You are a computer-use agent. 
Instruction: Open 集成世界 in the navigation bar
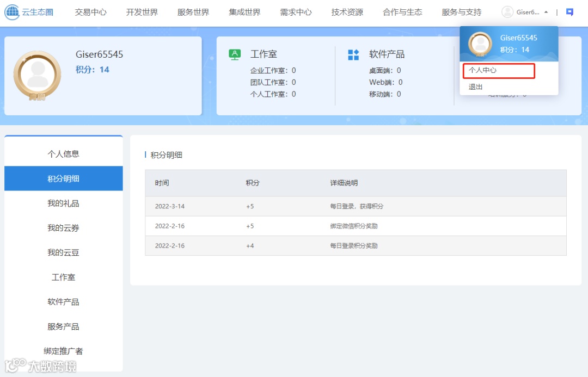point(244,13)
